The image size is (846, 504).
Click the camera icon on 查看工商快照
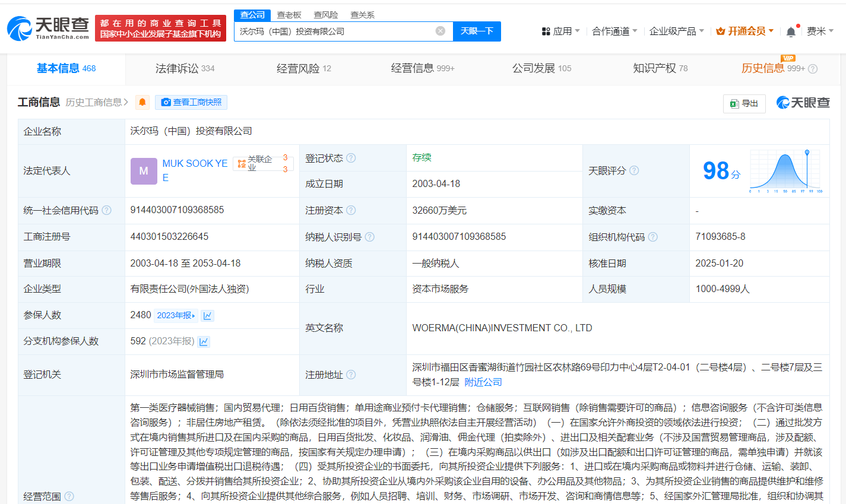(166, 102)
